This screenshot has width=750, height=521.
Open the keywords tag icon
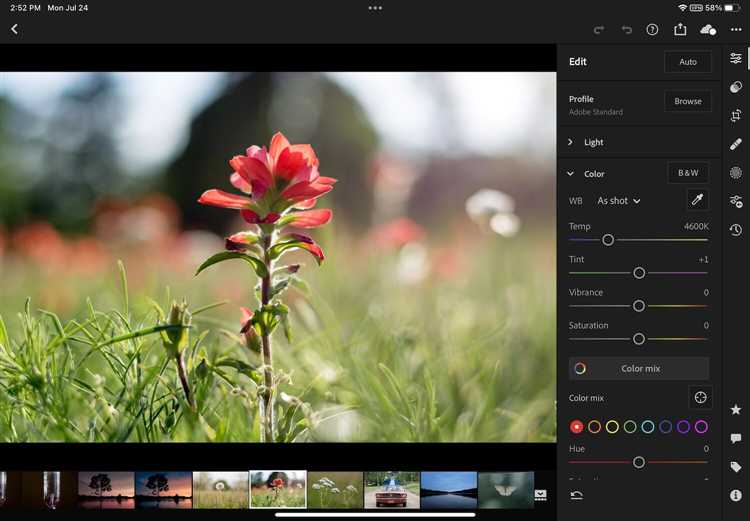tap(736, 467)
